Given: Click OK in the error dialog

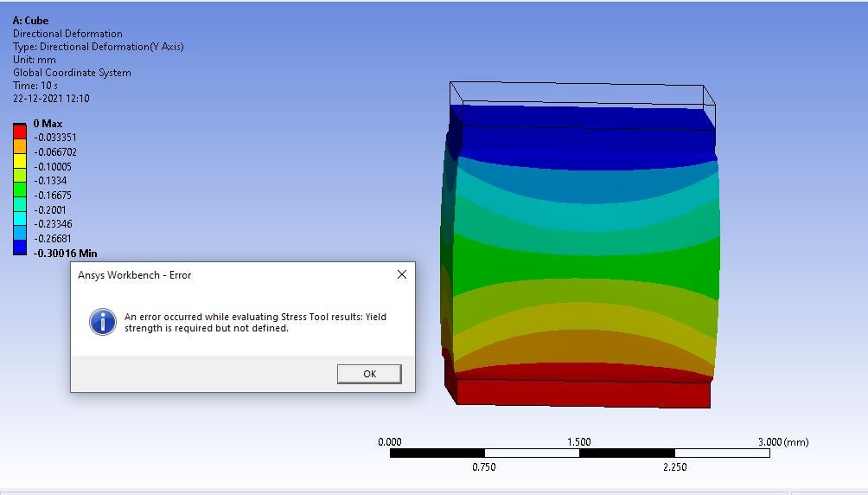Looking at the screenshot, I should coord(369,374).
